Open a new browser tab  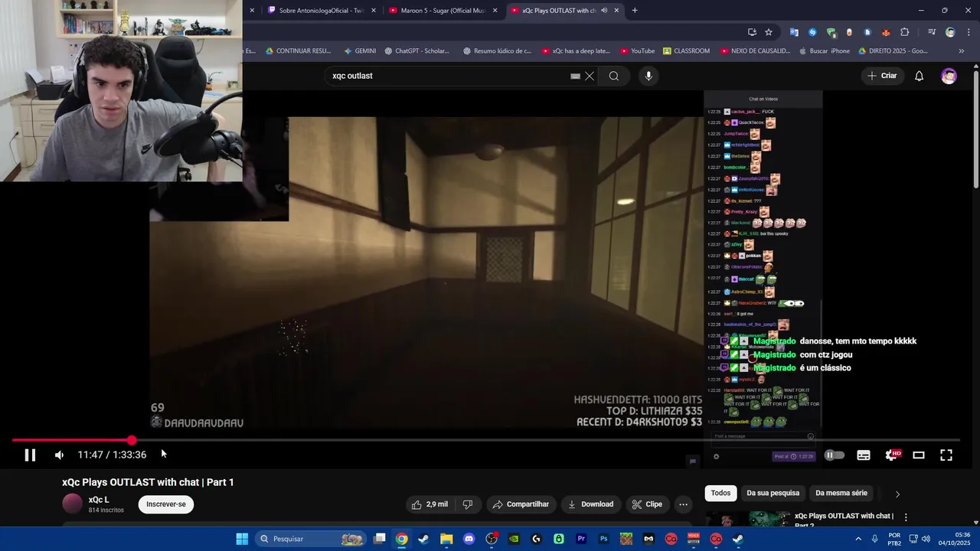coord(635,10)
